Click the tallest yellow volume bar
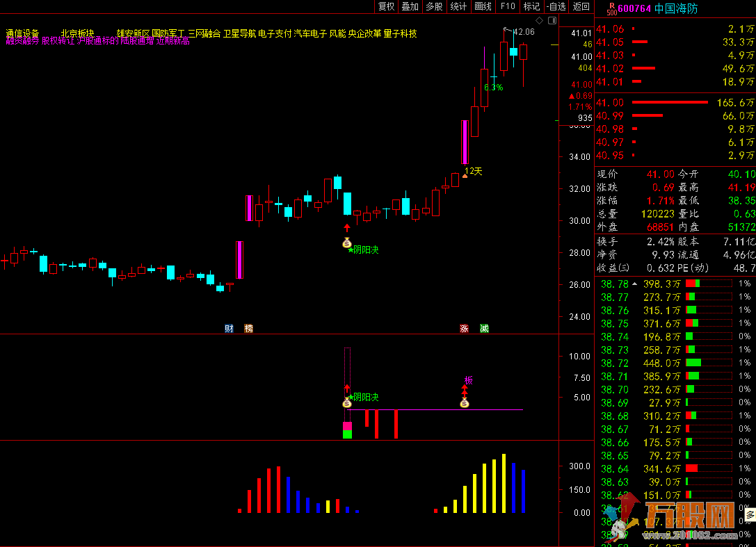Viewport: 756px width, 547px height. (504, 483)
